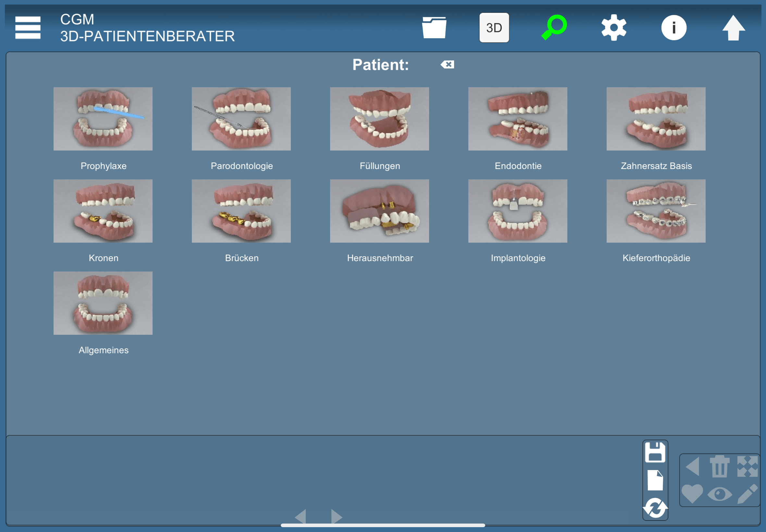Toggle the eye visibility icon
This screenshot has width=766, height=532.
[x=719, y=494]
